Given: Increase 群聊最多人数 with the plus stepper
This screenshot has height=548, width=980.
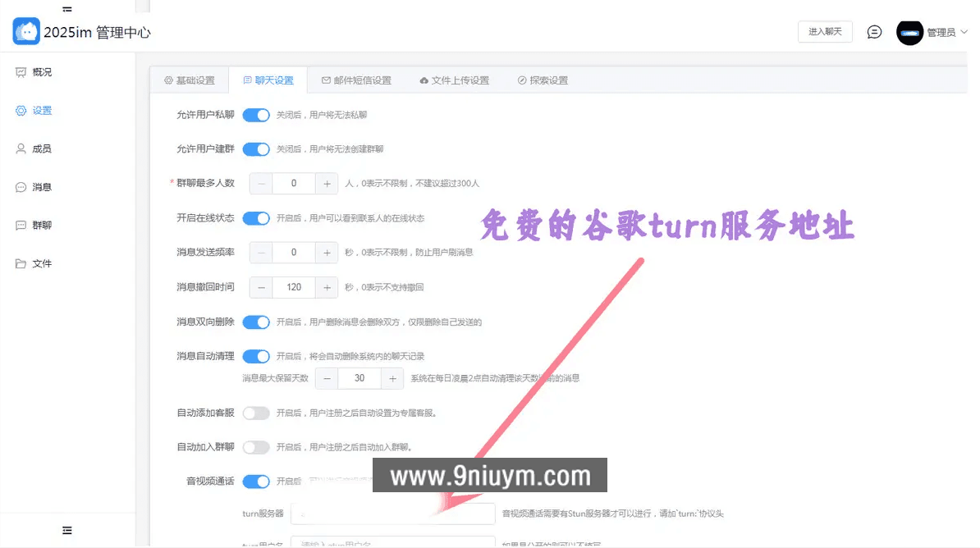Looking at the screenshot, I should [327, 183].
